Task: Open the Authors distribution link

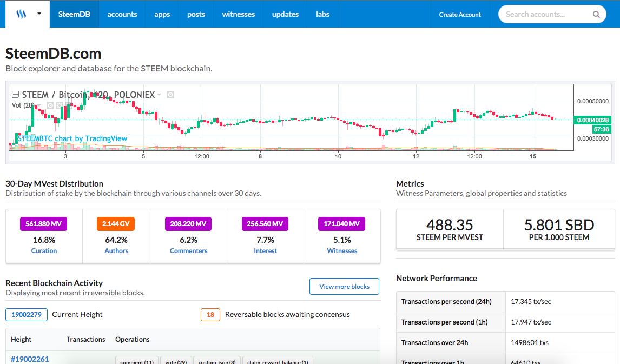Action: coord(116,251)
